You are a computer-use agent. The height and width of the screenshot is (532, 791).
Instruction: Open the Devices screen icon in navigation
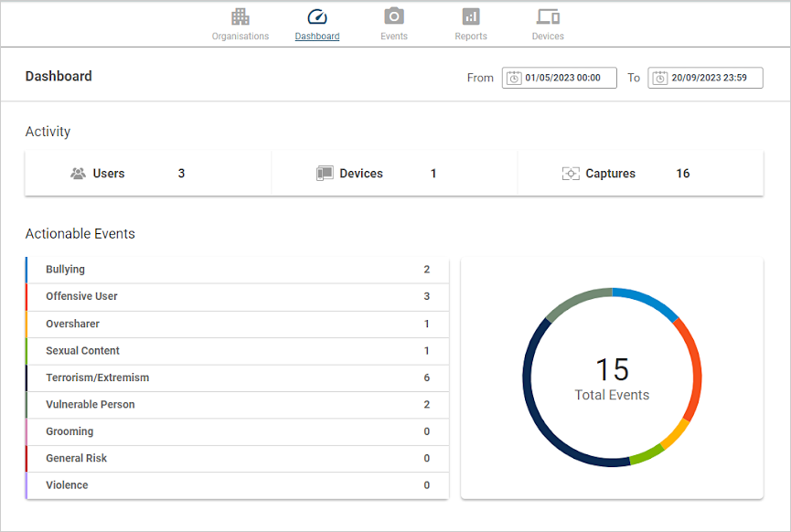[548, 16]
